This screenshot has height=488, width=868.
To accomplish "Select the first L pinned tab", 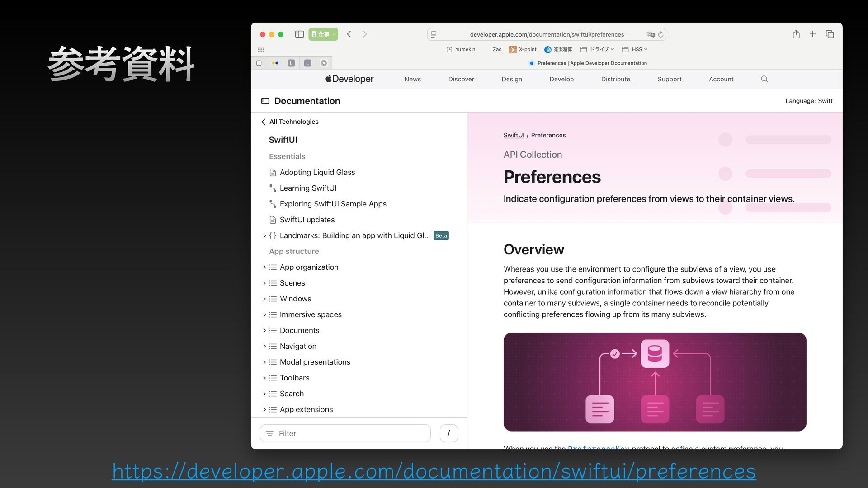I will pos(292,63).
